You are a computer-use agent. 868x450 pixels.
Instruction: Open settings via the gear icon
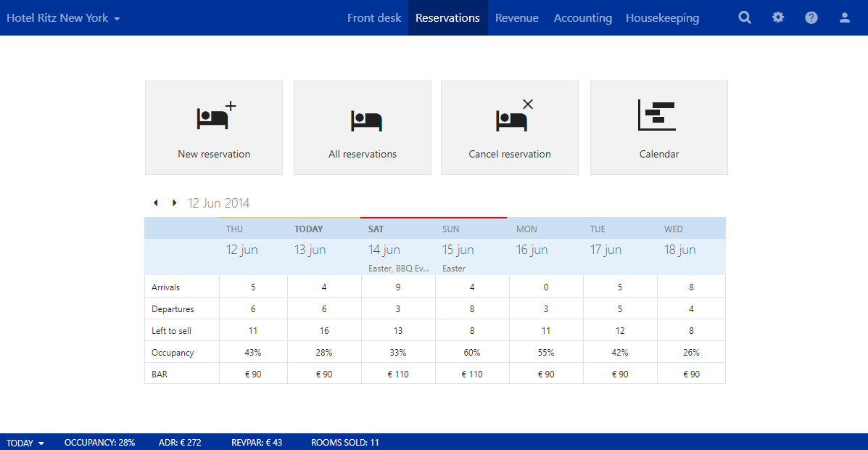778,17
